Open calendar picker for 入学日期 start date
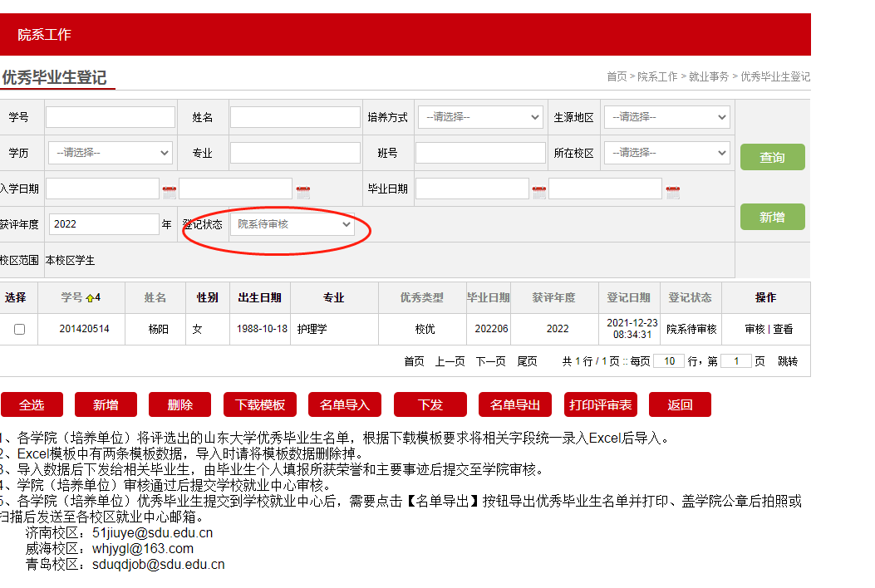The height and width of the screenshot is (588, 875). click(x=170, y=192)
